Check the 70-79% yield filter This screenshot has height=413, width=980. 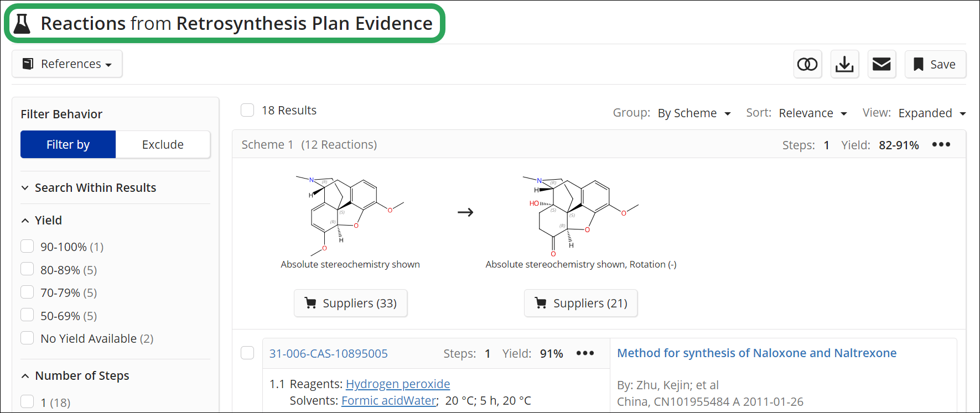coord(27,292)
